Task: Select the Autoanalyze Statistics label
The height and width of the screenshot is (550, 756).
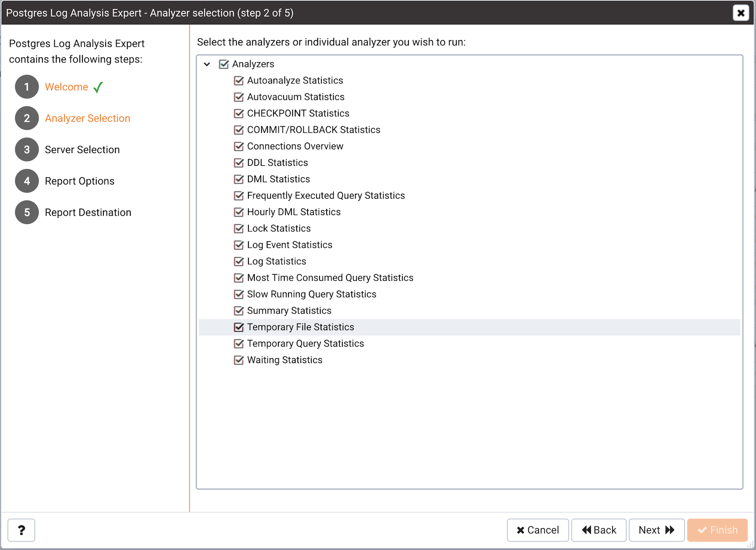Action: 295,80
